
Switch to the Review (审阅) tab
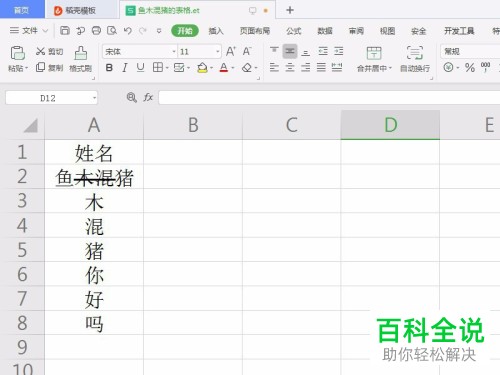(356, 31)
